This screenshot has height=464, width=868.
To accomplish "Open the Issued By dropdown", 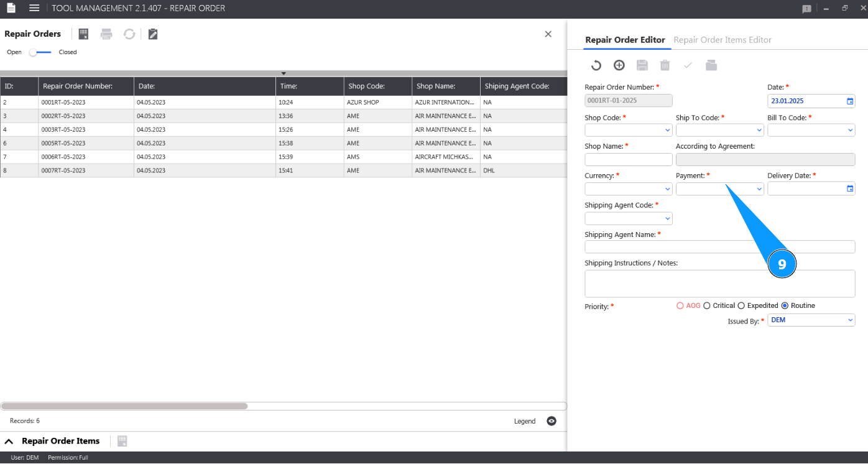I will 811,320.
